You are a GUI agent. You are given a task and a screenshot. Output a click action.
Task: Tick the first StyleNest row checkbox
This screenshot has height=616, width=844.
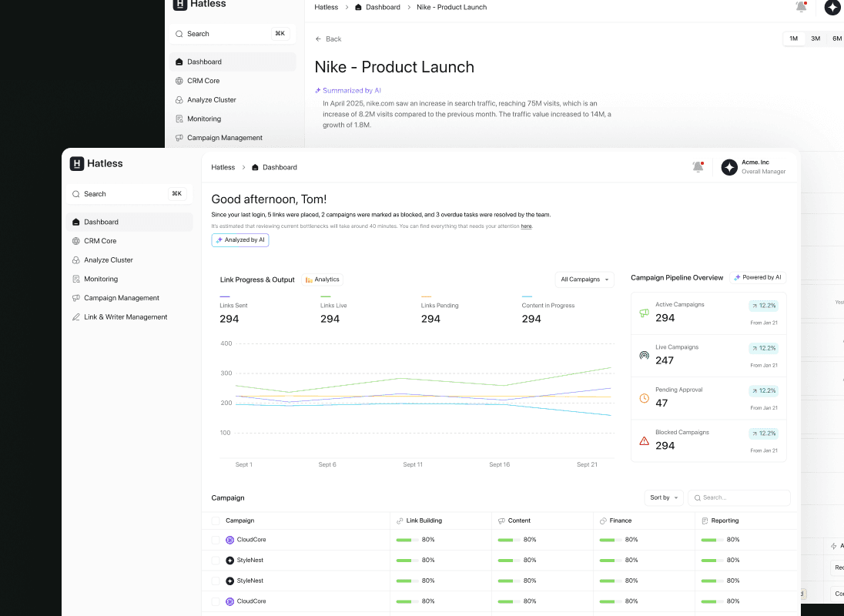[x=216, y=561]
